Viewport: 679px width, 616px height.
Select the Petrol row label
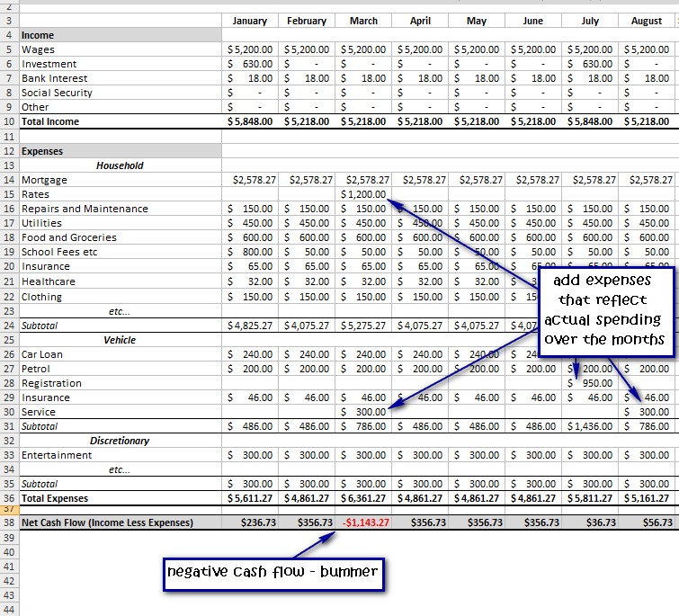pos(36,369)
